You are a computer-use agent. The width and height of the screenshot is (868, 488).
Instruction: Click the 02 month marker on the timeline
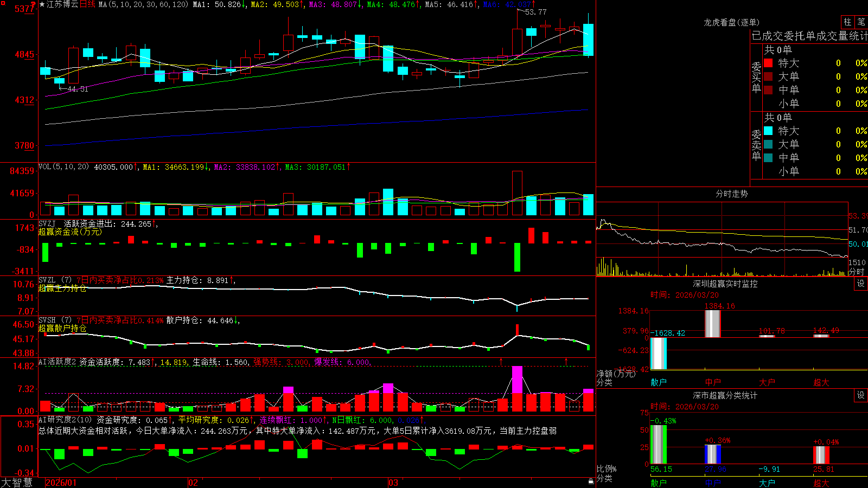193,483
